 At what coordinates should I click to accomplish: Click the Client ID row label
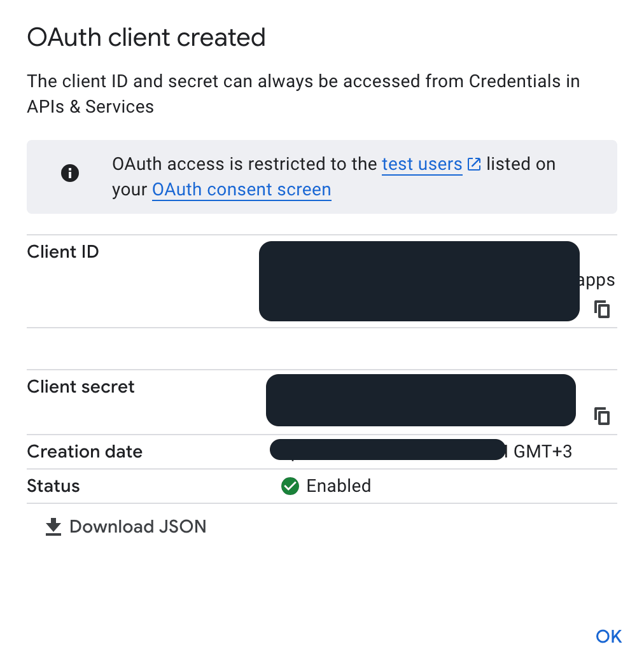63,252
